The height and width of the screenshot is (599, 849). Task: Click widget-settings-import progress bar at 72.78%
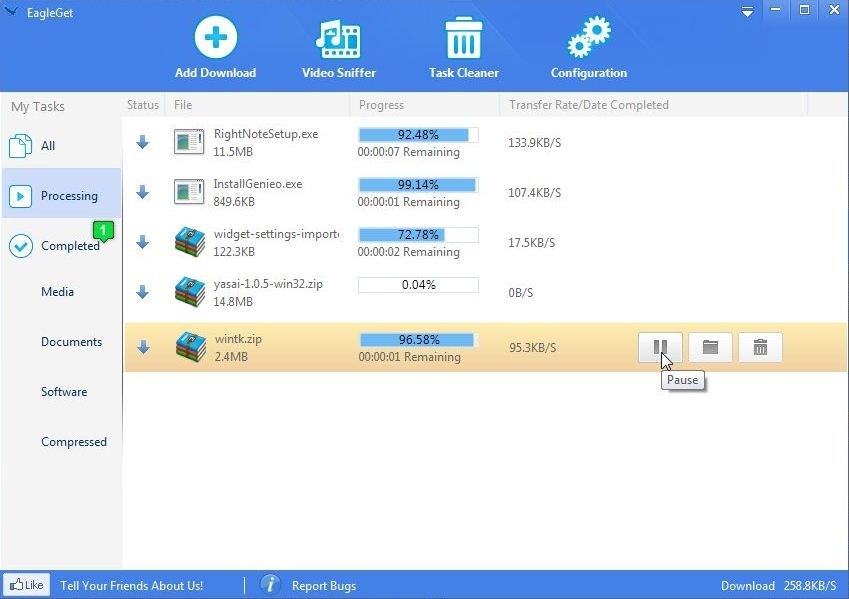(x=418, y=235)
